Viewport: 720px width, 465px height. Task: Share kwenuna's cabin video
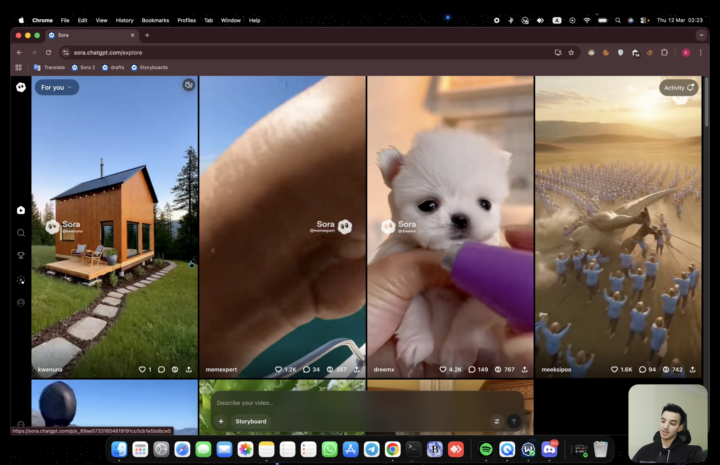click(x=189, y=369)
